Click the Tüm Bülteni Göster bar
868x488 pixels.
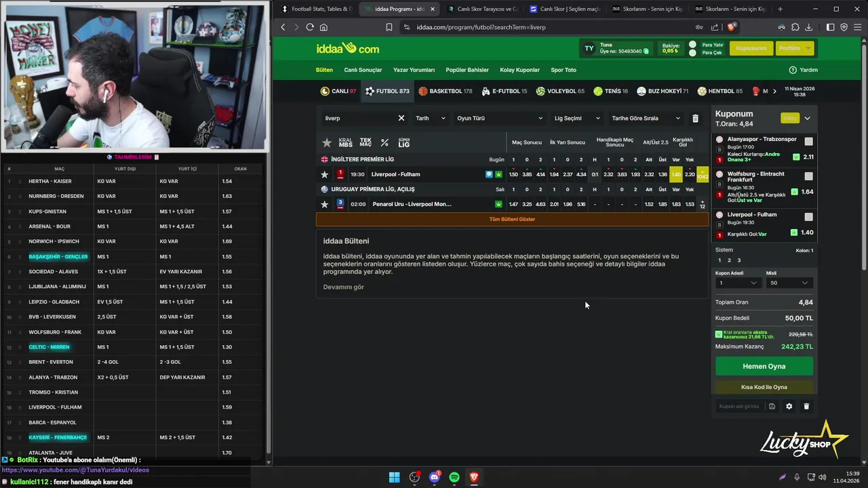pyautogui.click(x=512, y=219)
